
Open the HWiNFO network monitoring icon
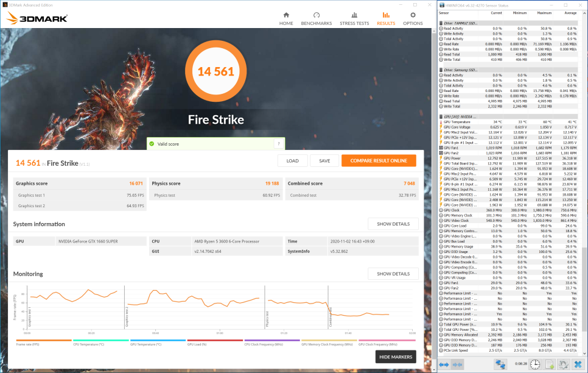(500, 364)
